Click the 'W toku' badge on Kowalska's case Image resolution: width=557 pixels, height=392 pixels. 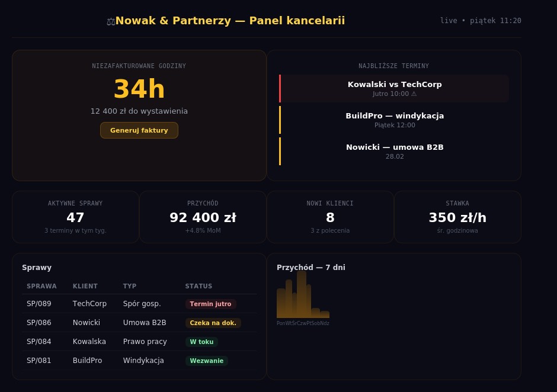pyautogui.click(x=201, y=342)
